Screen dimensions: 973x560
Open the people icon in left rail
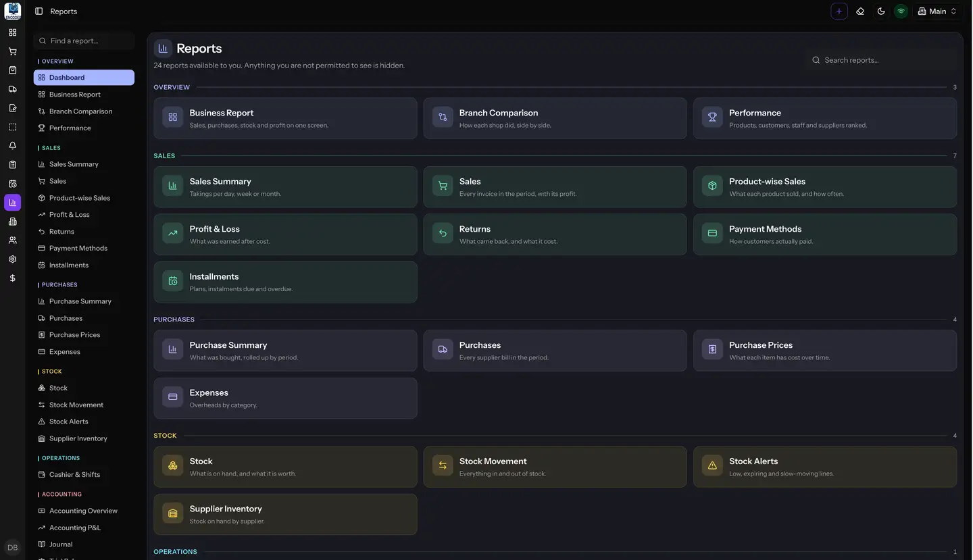click(x=12, y=240)
